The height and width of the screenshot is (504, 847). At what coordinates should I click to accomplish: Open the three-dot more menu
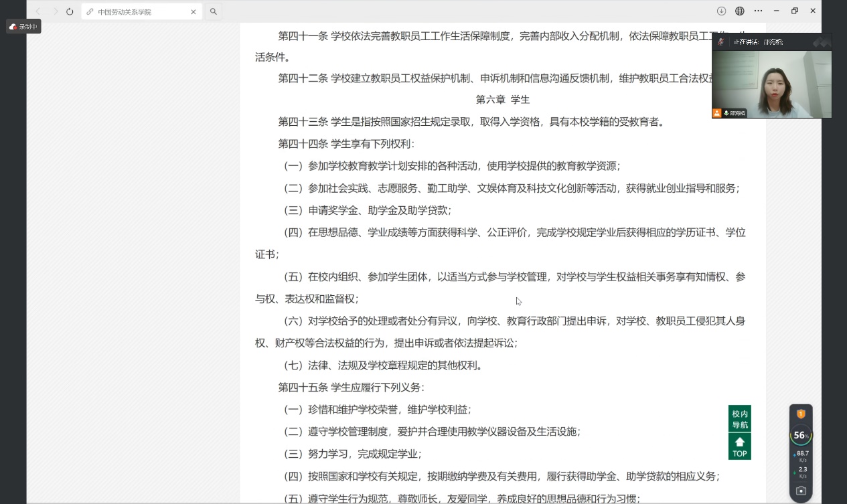click(x=758, y=11)
